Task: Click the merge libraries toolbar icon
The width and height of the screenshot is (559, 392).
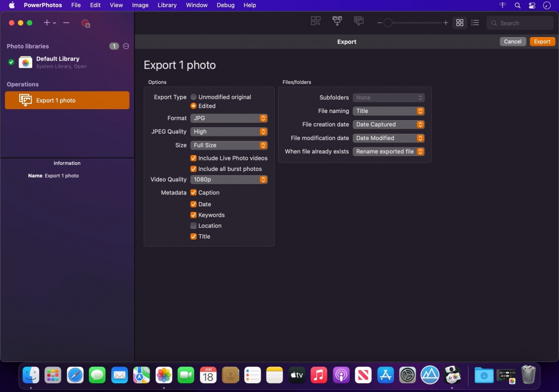Action: [x=337, y=21]
